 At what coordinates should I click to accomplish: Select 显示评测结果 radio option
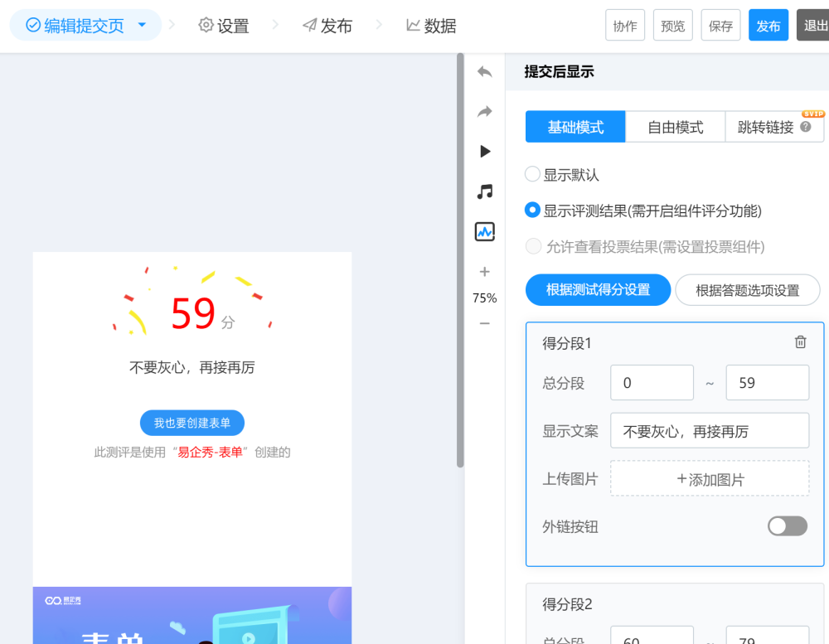tap(533, 211)
